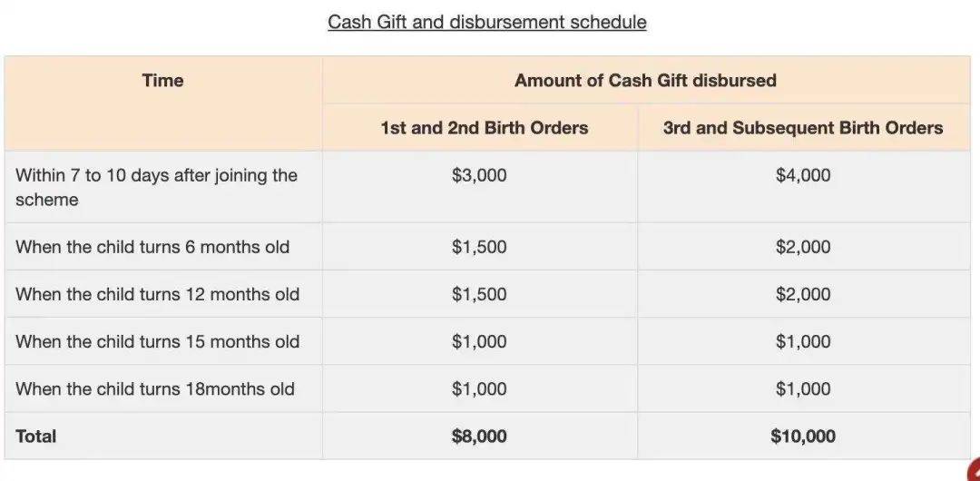The width and height of the screenshot is (980, 481).
Task: Click $1,500 in the 12 months row
Action: 479,294
